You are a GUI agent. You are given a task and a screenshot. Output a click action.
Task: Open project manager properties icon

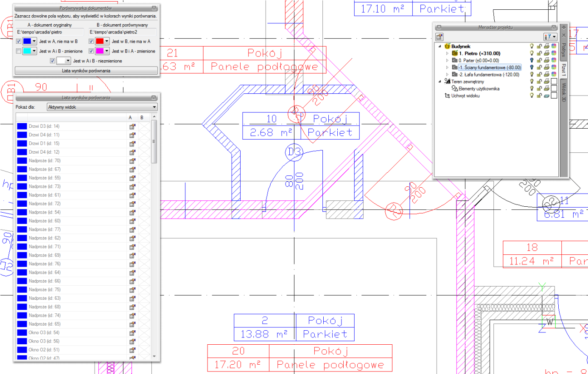[440, 37]
